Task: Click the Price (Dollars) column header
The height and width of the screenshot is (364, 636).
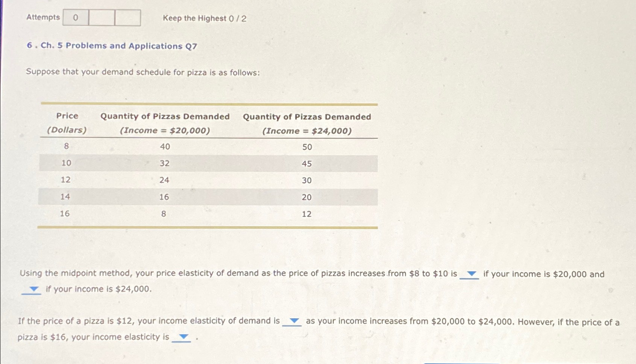Action: (x=67, y=123)
